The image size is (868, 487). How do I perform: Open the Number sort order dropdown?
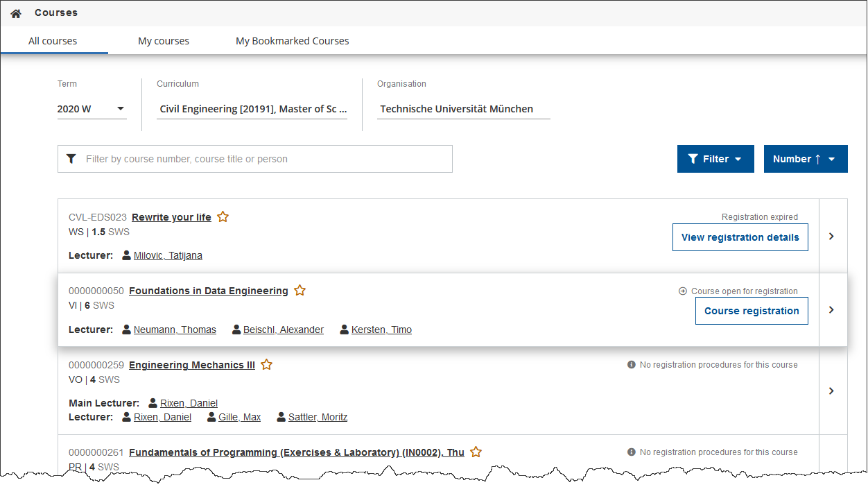pos(805,159)
